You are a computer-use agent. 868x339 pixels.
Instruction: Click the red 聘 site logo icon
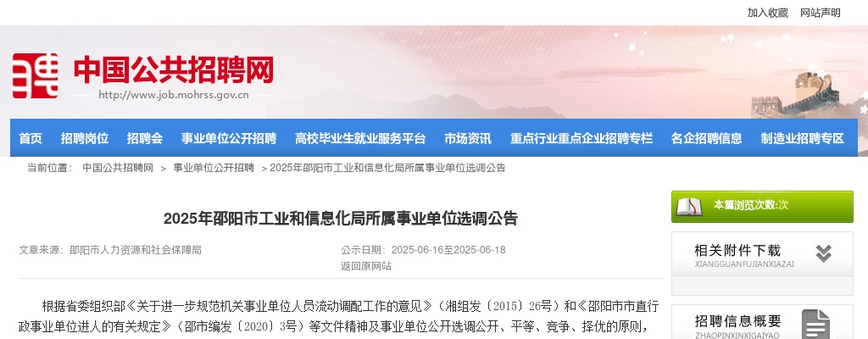pyautogui.click(x=36, y=76)
